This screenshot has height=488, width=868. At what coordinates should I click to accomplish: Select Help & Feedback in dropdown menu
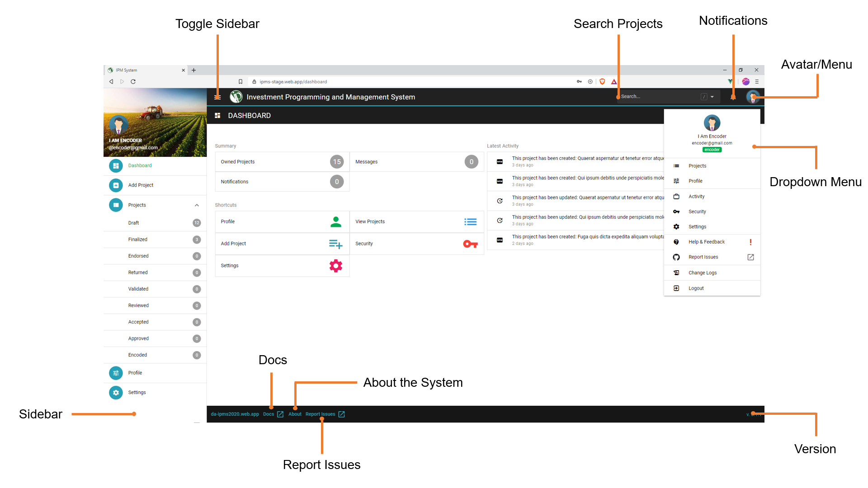tap(712, 242)
